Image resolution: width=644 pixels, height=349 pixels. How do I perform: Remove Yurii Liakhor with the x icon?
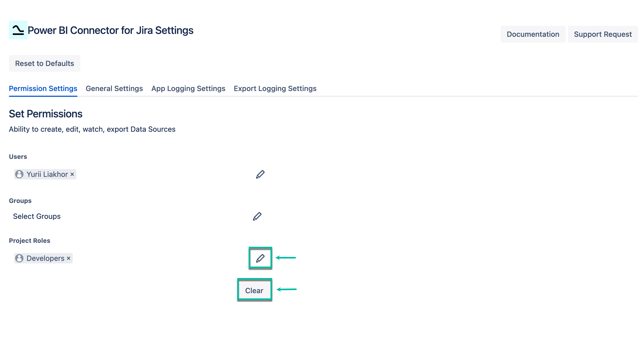click(72, 174)
